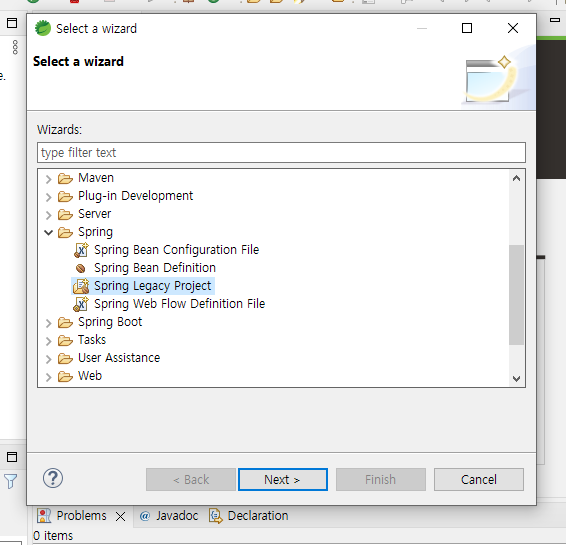Click the Spring Bean Definition bean icon
Screen dimensions: 566x545
(80, 269)
